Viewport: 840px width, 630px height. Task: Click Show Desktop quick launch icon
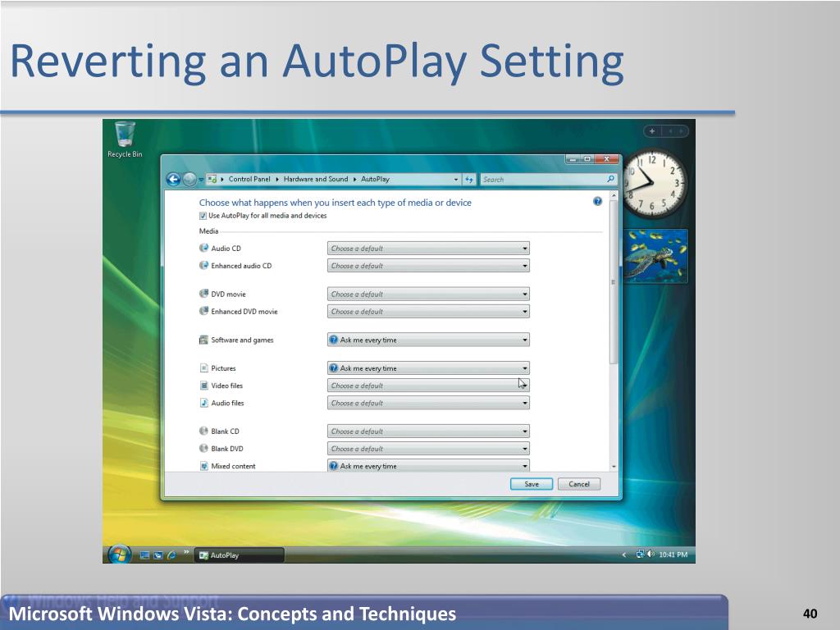tap(144, 555)
